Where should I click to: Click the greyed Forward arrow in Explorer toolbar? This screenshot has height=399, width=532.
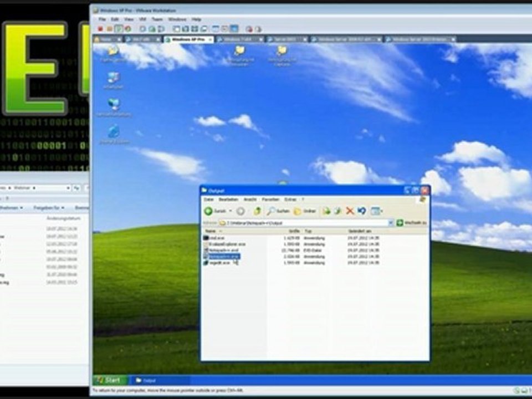click(241, 211)
